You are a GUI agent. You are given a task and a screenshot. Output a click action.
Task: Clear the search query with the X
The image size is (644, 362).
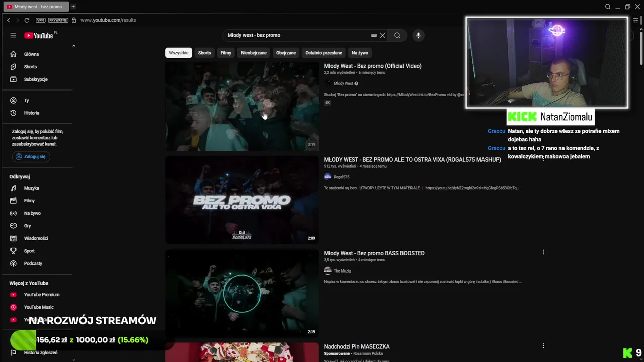(382, 35)
